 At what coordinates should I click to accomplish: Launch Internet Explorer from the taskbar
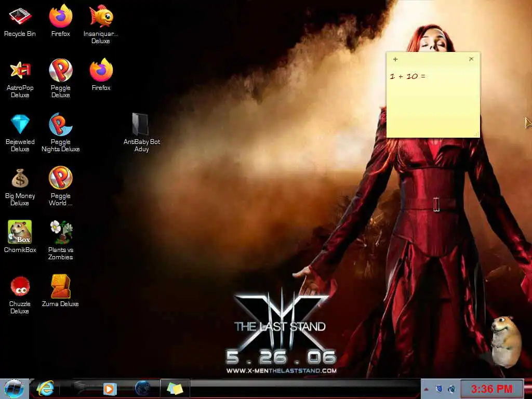coord(45,389)
